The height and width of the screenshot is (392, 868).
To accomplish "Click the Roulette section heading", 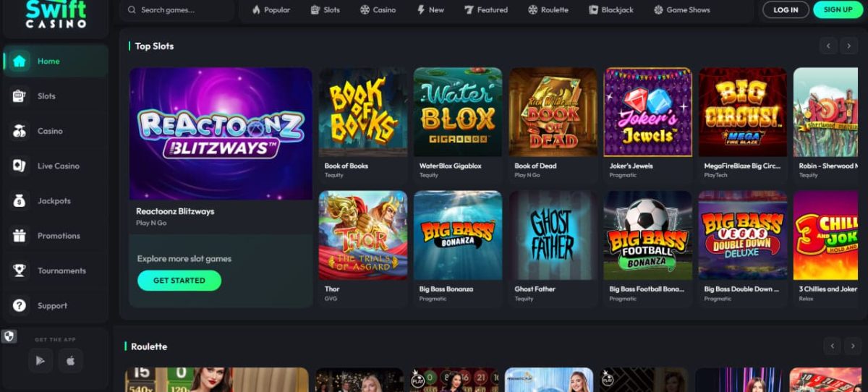I will tap(149, 346).
